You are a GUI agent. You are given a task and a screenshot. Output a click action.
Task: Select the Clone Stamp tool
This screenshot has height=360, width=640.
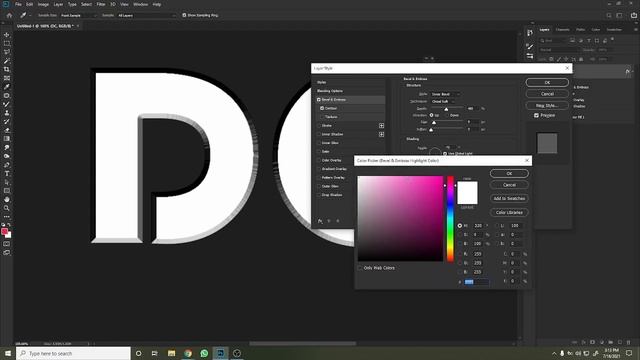coord(7,113)
